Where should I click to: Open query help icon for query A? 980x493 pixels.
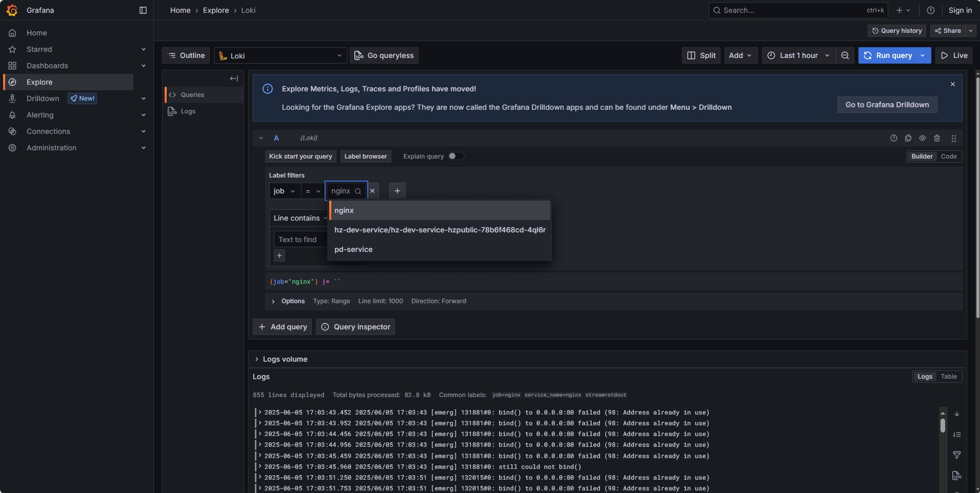pos(893,138)
